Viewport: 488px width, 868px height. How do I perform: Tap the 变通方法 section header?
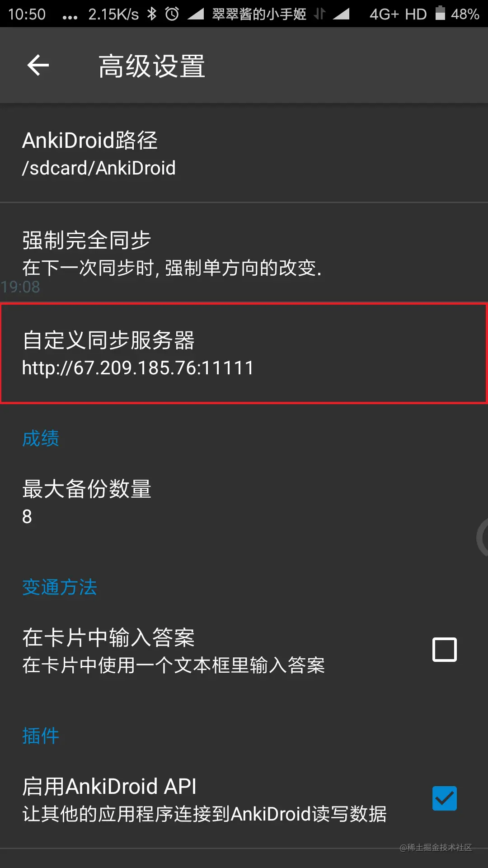click(x=60, y=587)
